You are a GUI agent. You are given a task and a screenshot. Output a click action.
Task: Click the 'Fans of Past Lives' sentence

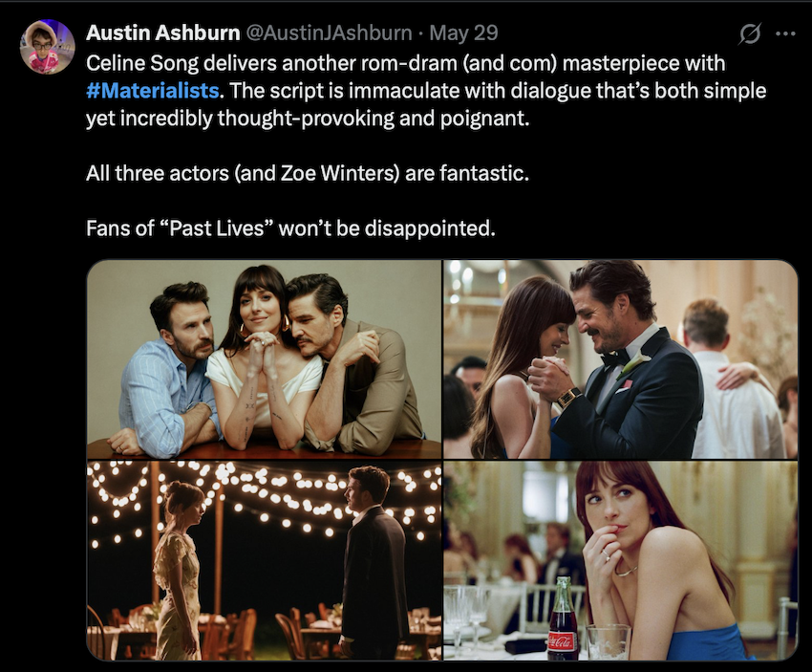pos(290,228)
